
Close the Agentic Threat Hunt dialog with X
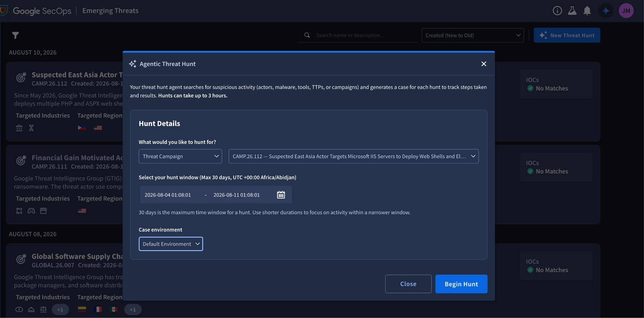(x=484, y=64)
